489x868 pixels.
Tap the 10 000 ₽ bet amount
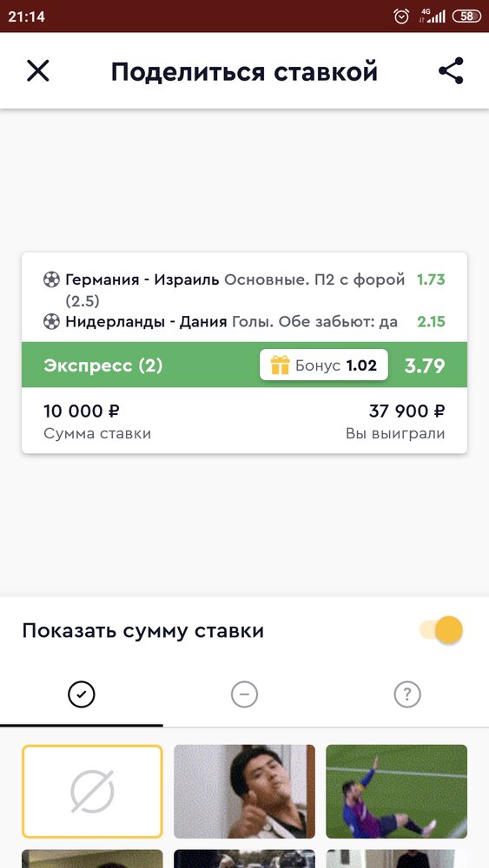tap(82, 411)
